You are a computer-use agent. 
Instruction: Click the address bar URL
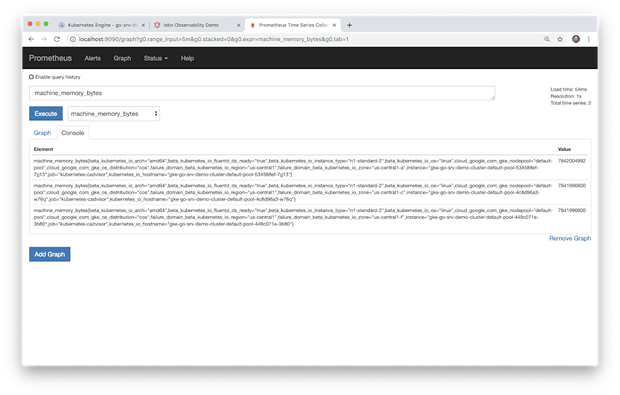tap(214, 39)
